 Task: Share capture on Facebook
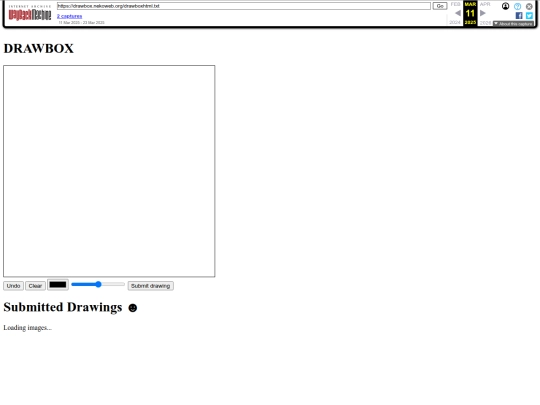519,15
